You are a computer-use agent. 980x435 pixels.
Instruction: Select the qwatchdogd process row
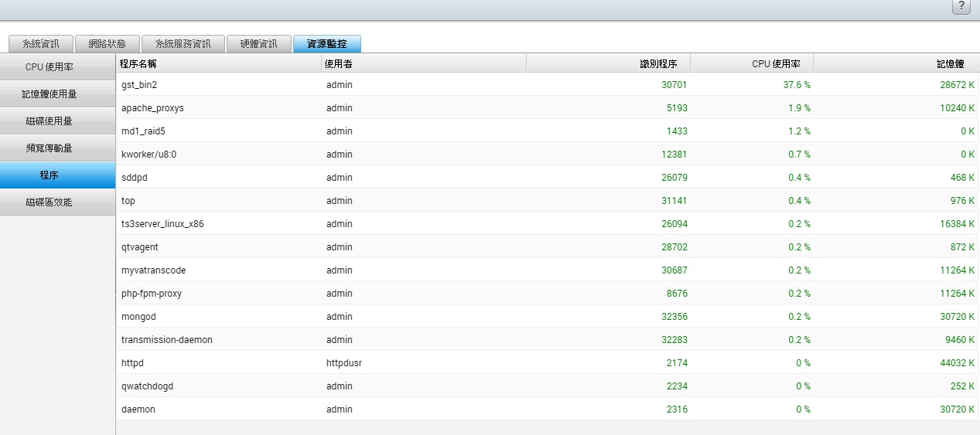tap(547, 386)
